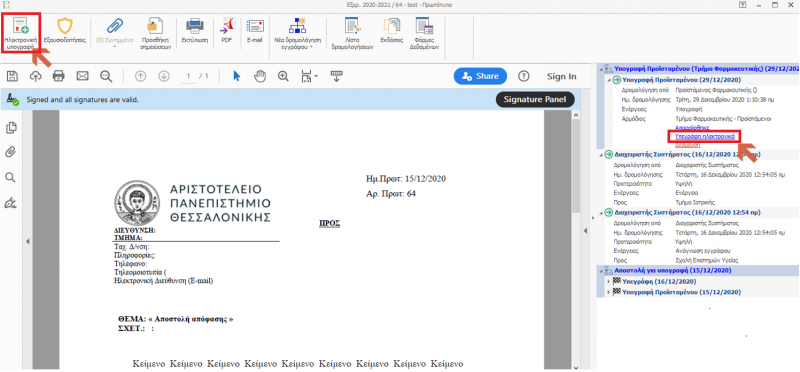Expand Υπογραφή Προϊσταμένου (15/12/2020) node

click(x=610, y=292)
